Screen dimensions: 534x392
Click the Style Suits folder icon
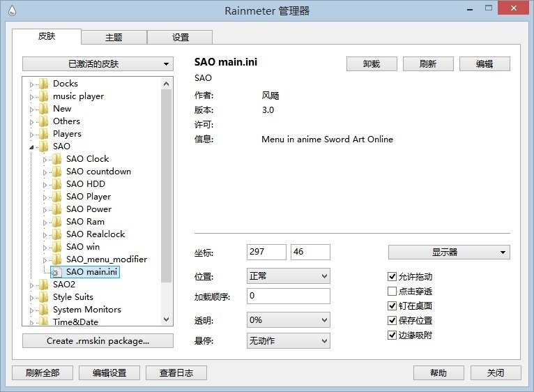click(44, 297)
